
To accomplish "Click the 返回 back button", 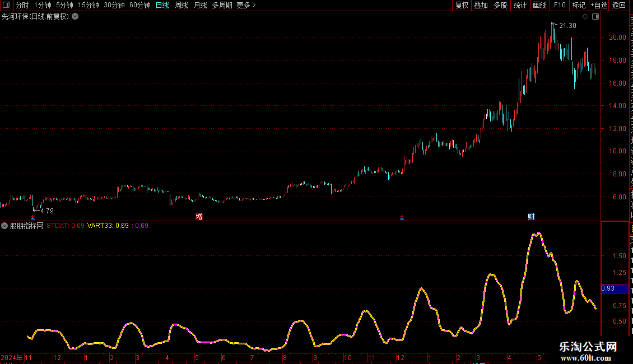I will click(619, 5).
